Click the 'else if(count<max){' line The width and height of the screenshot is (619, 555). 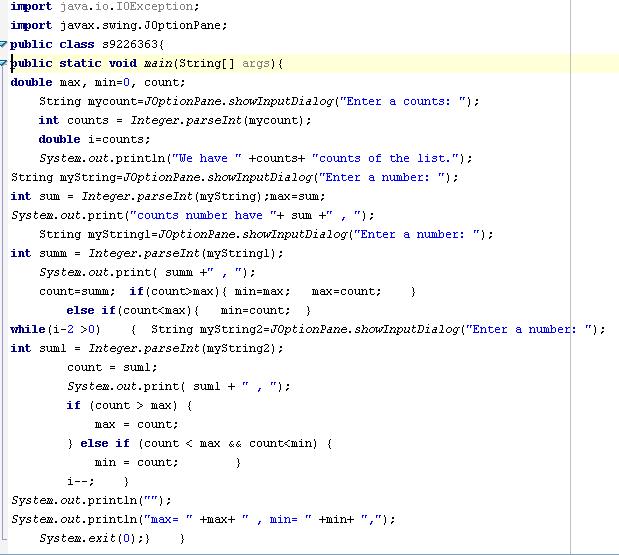(189, 310)
